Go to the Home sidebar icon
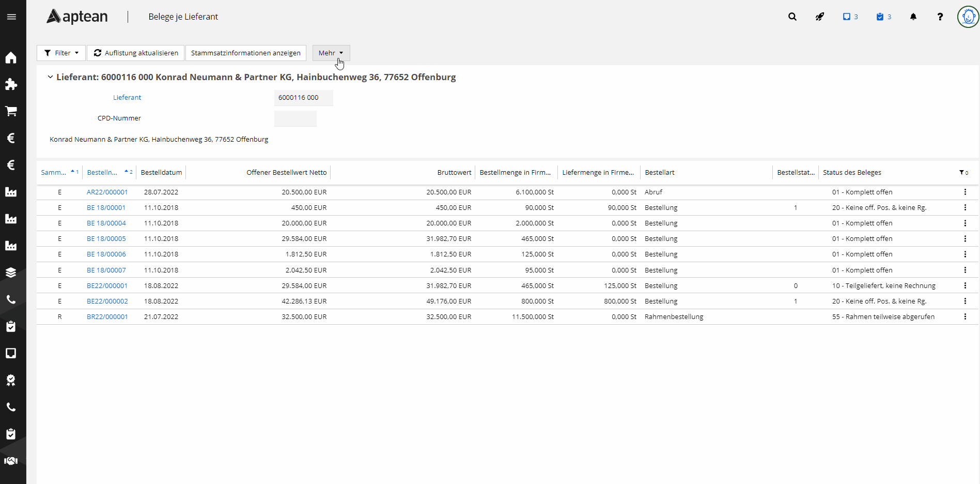Image resolution: width=980 pixels, height=484 pixels. coord(11,57)
